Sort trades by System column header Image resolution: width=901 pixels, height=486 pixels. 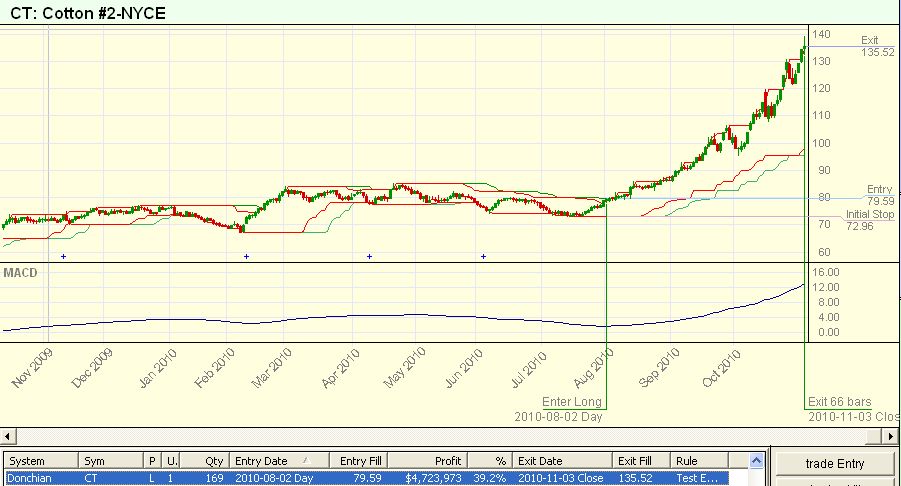(40, 461)
